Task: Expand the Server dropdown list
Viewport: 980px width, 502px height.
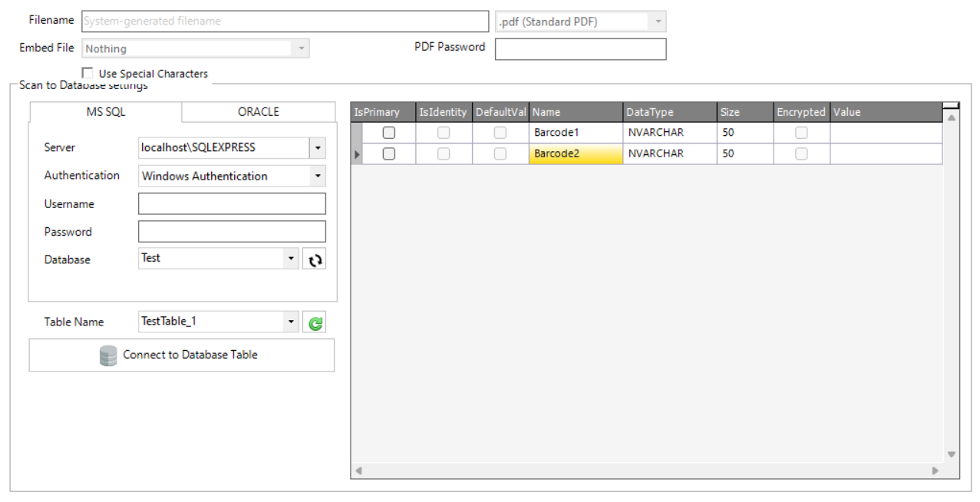Action: [x=318, y=148]
